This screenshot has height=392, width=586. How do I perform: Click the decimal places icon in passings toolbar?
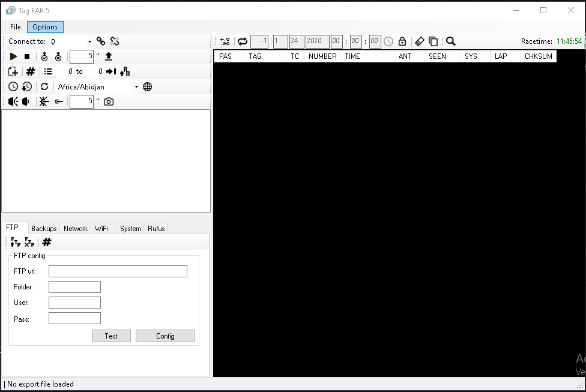(225, 41)
